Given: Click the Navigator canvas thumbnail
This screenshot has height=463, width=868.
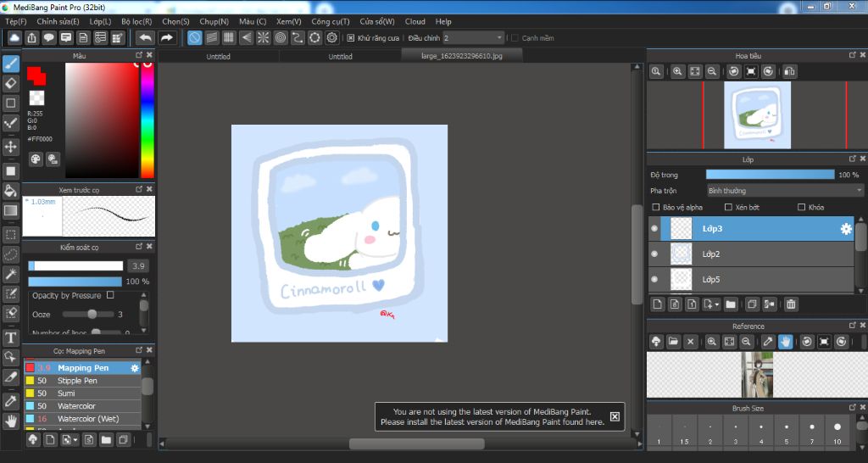Looking at the screenshot, I should pos(757,115).
